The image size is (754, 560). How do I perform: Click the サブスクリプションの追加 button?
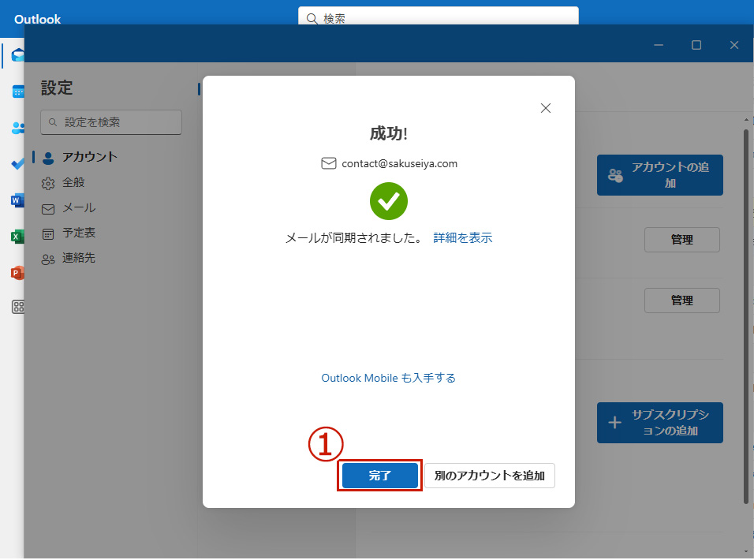click(x=659, y=423)
